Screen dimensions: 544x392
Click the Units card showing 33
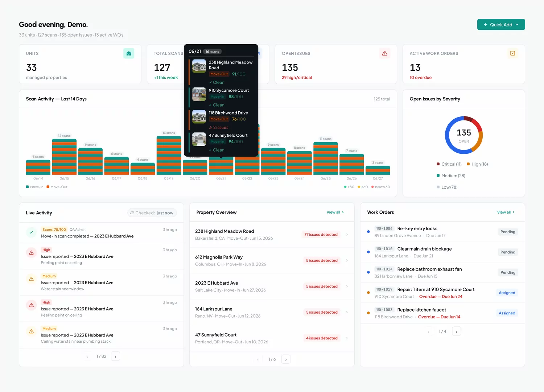[80, 64]
